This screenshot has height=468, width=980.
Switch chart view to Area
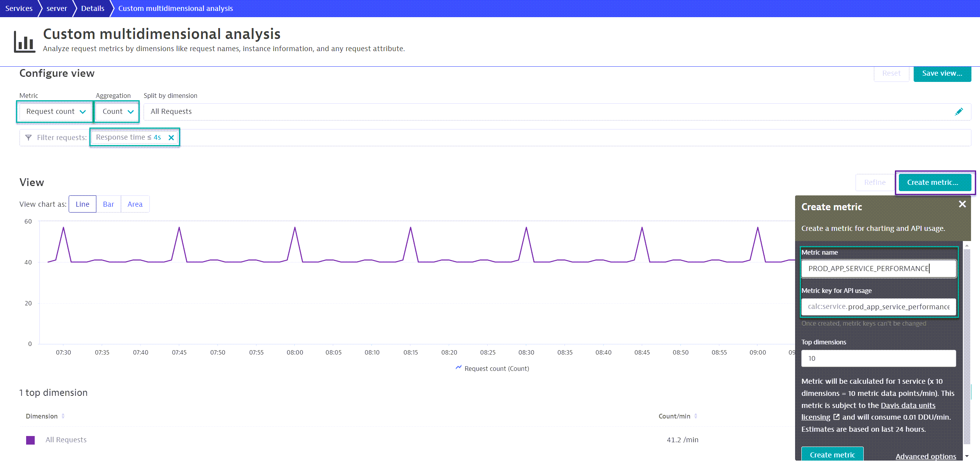135,204
